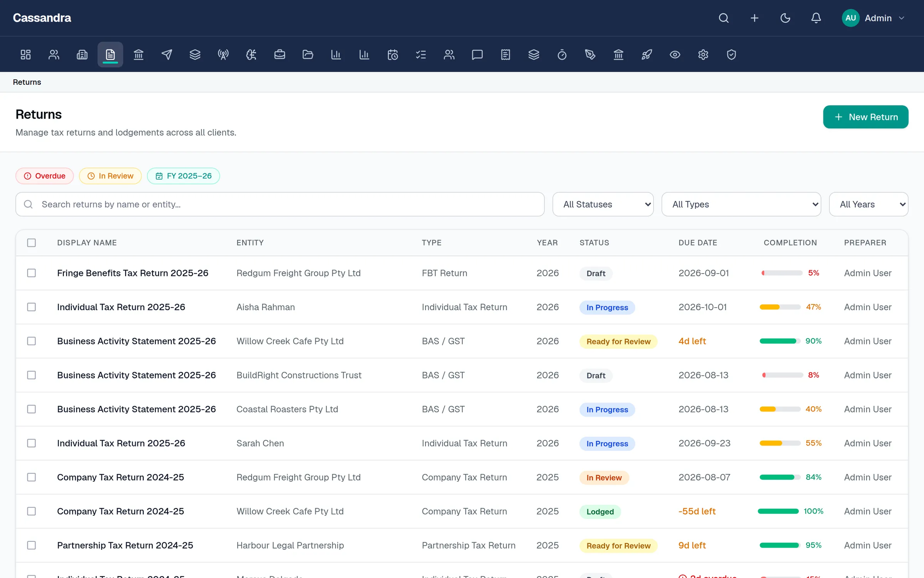This screenshot has height=578, width=924.
Task: Open the brain icon in navigation
Action: tap(251, 55)
